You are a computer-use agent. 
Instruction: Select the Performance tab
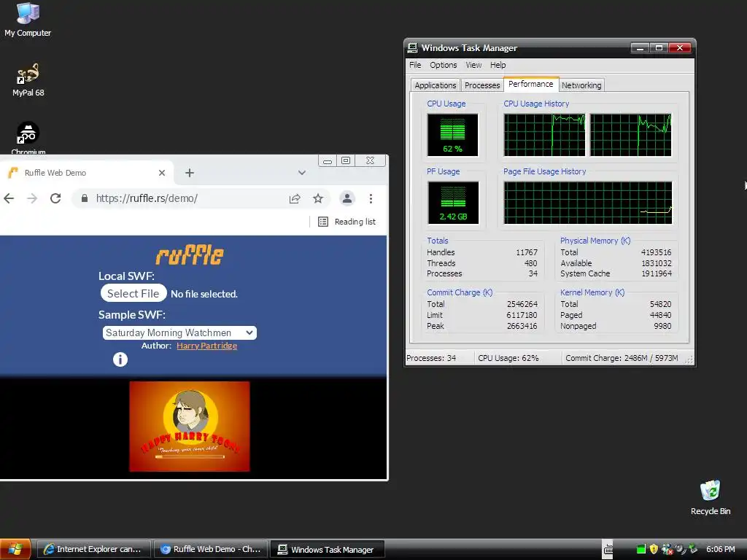click(x=531, y=84)
